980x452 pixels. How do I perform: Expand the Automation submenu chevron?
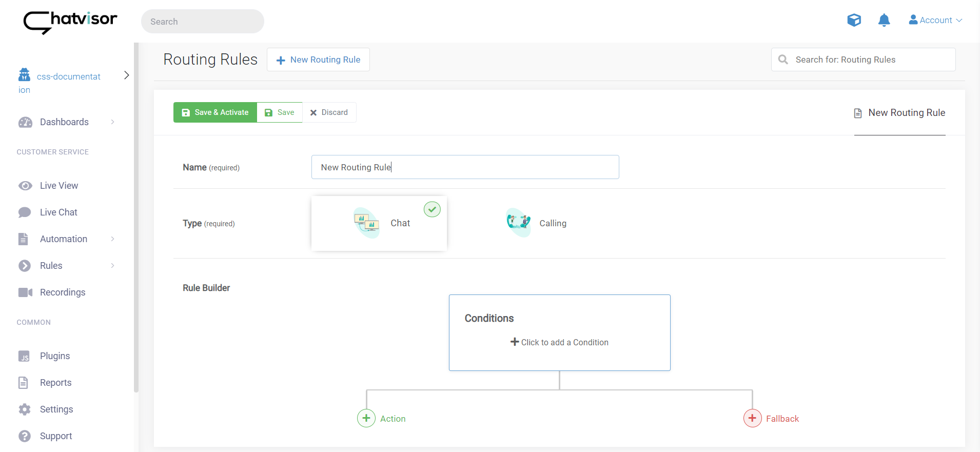(112, 239)
